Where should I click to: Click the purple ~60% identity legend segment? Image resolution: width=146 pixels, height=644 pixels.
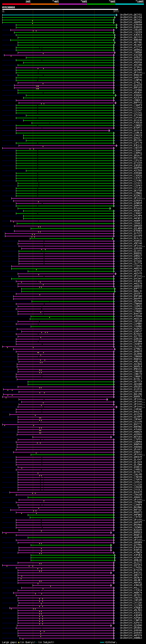click(x=73, y=4)
